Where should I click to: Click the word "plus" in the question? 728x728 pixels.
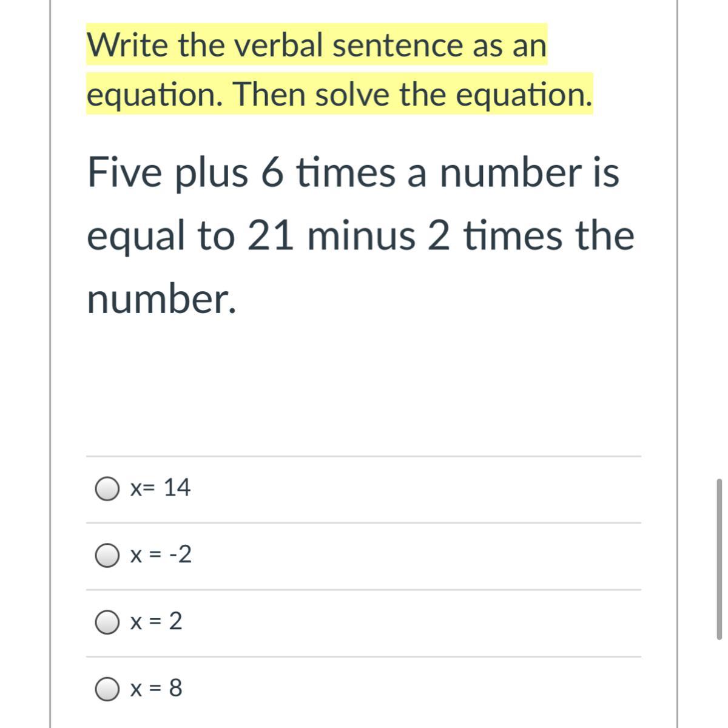coord(211,173)
